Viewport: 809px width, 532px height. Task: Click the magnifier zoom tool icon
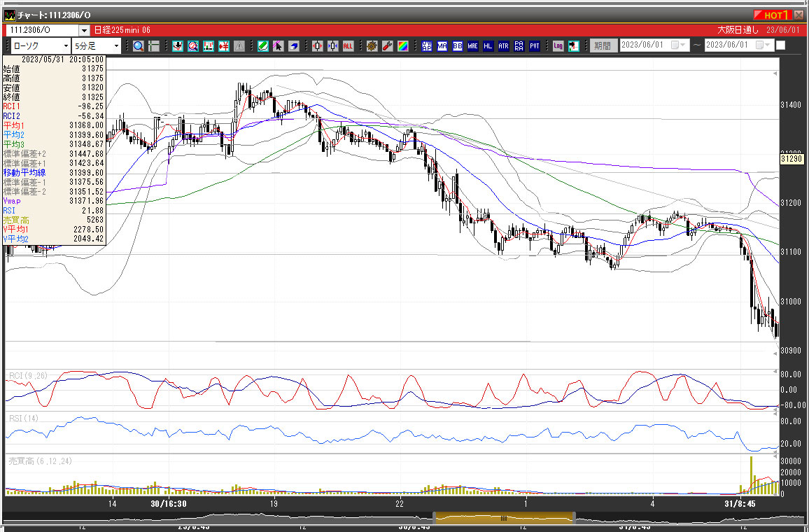(x=139, y=46)
